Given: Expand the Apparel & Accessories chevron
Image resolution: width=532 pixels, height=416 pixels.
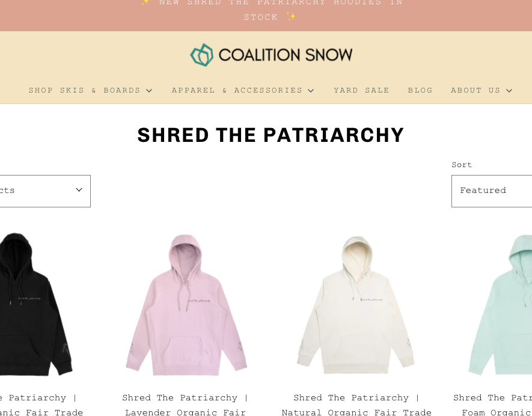Looking at the screenshot, I should [x=311, y=91].
